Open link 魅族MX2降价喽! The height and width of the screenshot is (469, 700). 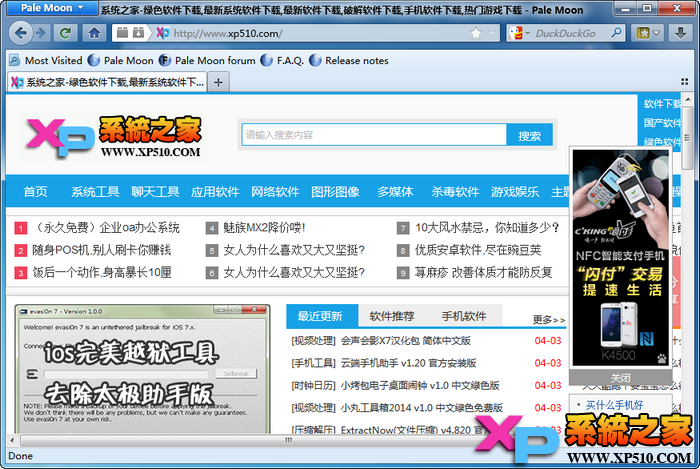(x=264, y=228)
